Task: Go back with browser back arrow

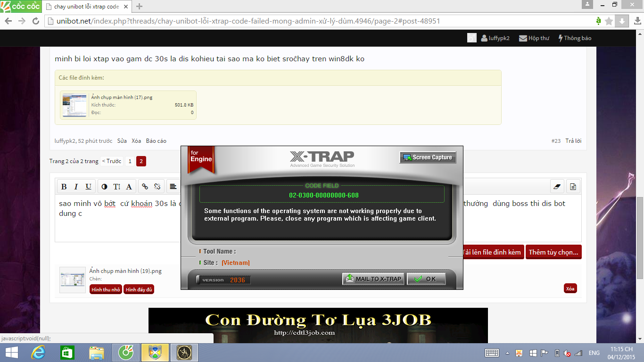Action: (8, 21)
